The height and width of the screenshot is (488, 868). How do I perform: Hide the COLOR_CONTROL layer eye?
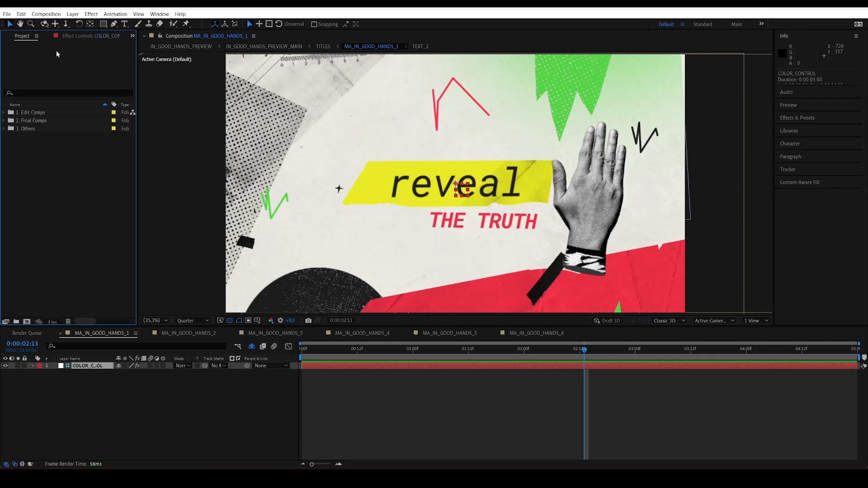tap(5, 366)
